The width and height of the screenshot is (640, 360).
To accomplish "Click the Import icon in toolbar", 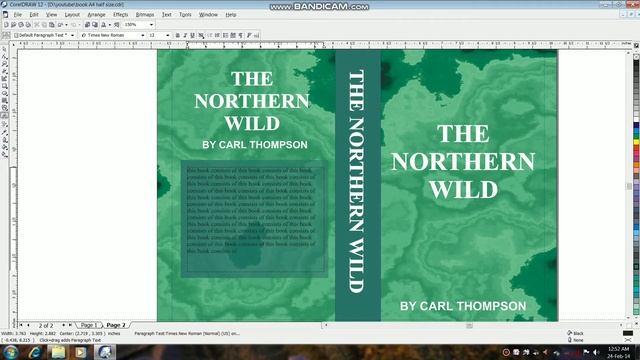I will (87, 24).
